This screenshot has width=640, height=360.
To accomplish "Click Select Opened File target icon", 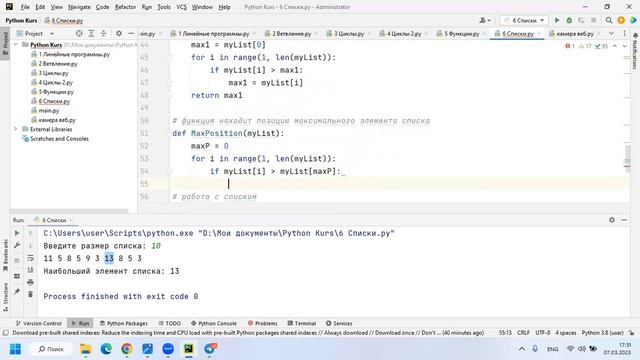I will coord(79,33).
